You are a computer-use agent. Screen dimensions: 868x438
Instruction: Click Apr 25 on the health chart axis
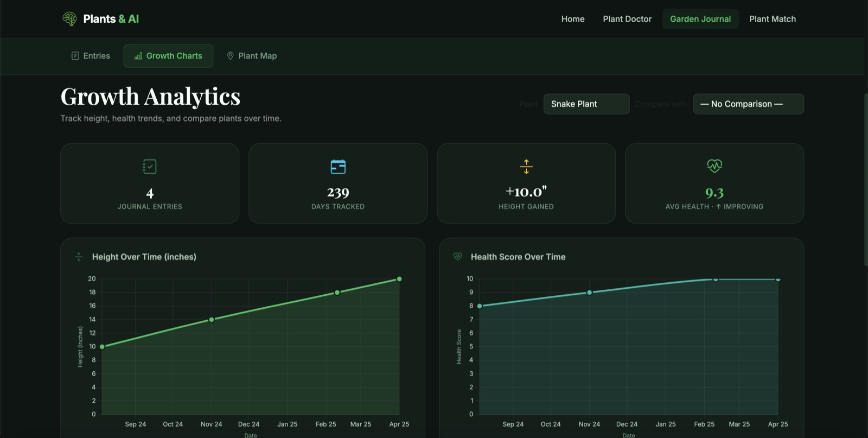(x=778, y=424)
